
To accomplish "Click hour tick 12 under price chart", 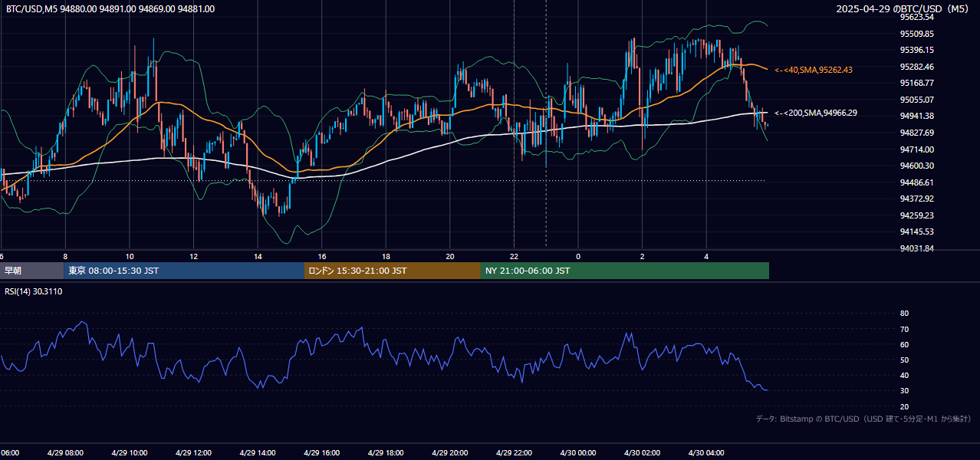I will tap(193, 256).
